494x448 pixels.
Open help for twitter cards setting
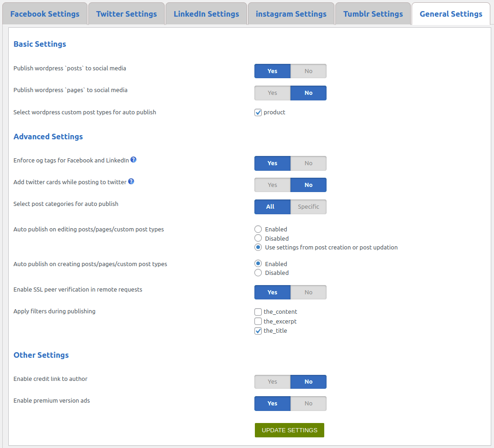(131, 181)
